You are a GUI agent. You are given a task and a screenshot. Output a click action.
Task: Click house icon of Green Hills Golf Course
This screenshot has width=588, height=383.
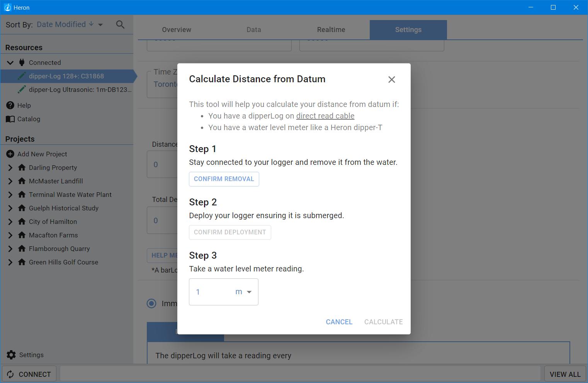[x=22, y=262]
